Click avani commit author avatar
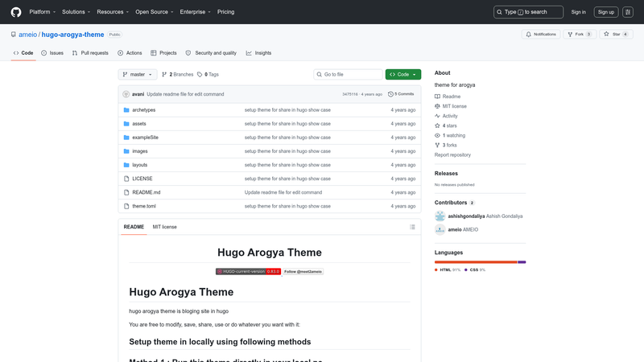The height and width of the screenshot is (362, 644). point(126,94)
